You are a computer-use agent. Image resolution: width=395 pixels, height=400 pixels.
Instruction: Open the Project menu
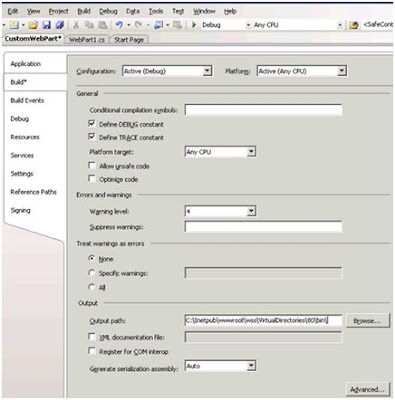59,11
